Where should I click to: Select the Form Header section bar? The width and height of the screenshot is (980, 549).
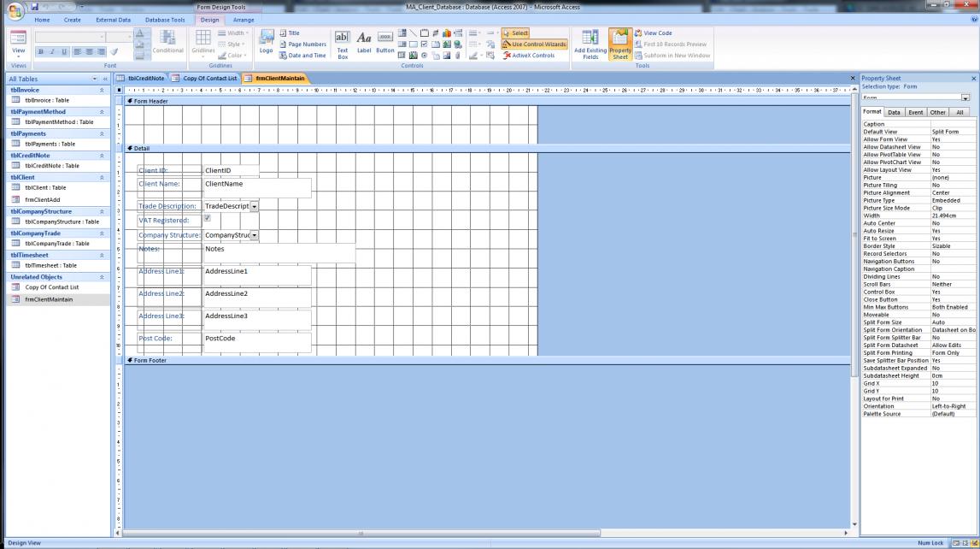click(x=488, y=101)
